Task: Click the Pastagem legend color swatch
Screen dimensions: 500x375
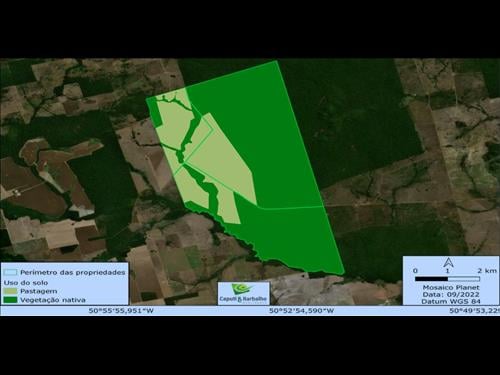Action: tap(10, 291)
